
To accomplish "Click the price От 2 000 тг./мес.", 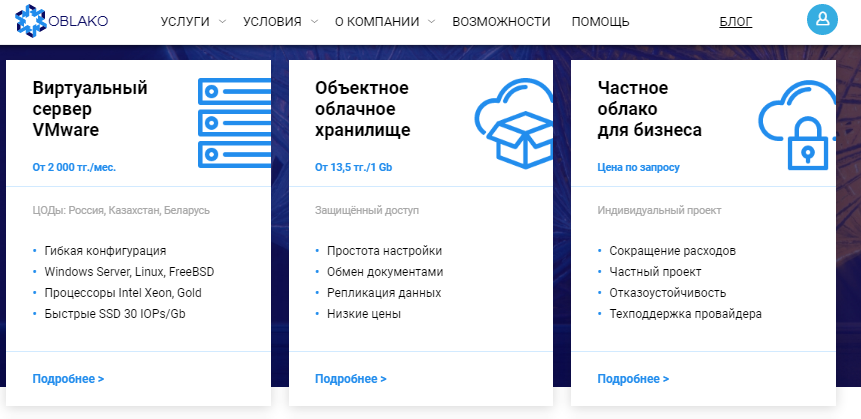I will click(x=74, y=167).
